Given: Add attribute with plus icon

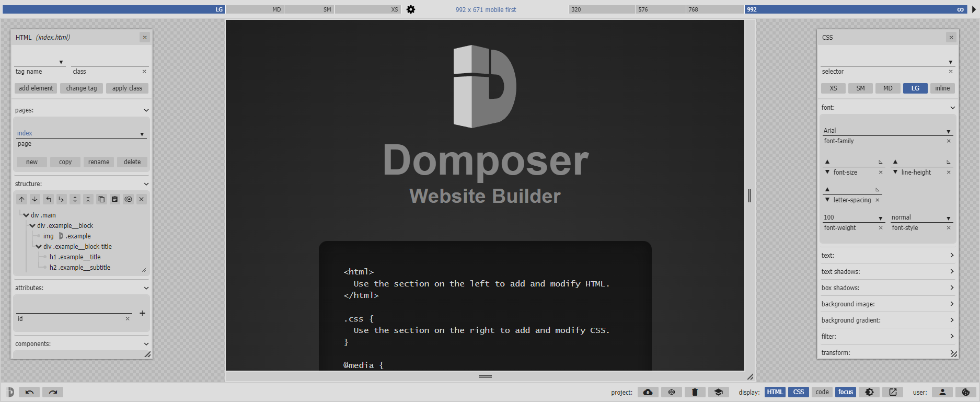Looking at the screenshot, I should coord(142,313).
